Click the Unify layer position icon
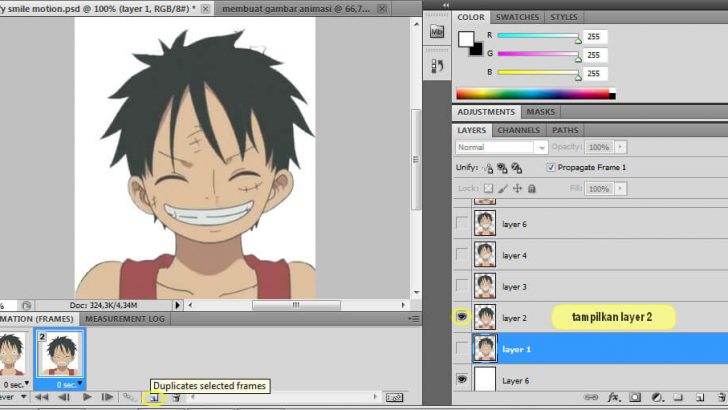The height and width of the screenshot is (410, 728). click(x=488, y=168)
